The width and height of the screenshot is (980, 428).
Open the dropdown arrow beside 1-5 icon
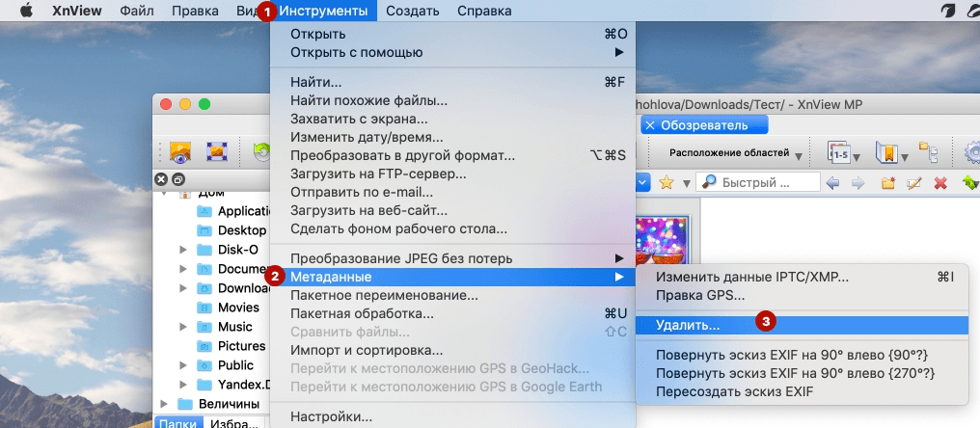856,156
